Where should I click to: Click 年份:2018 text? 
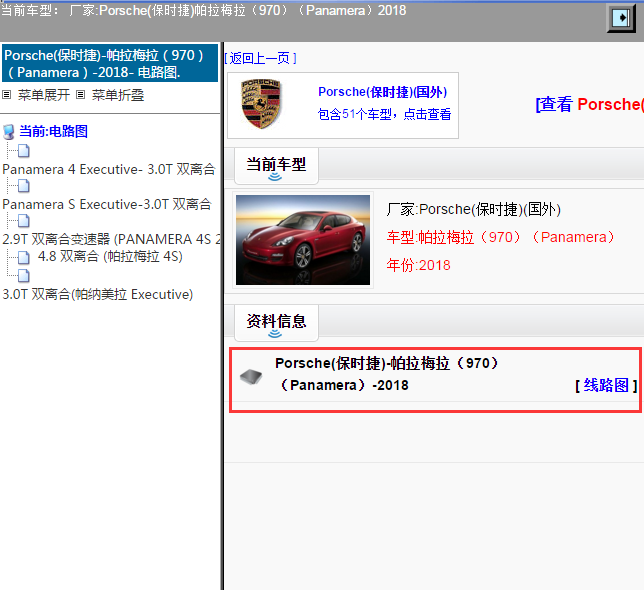click(419, 265)
